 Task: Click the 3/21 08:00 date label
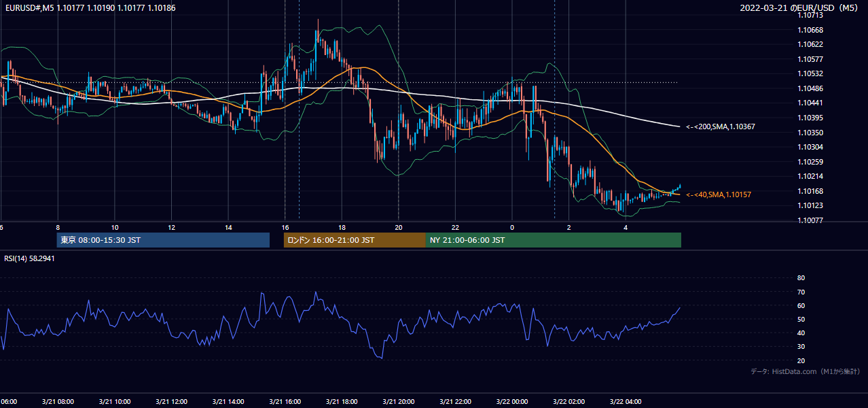pyautogui.click(x=57, y=402)
